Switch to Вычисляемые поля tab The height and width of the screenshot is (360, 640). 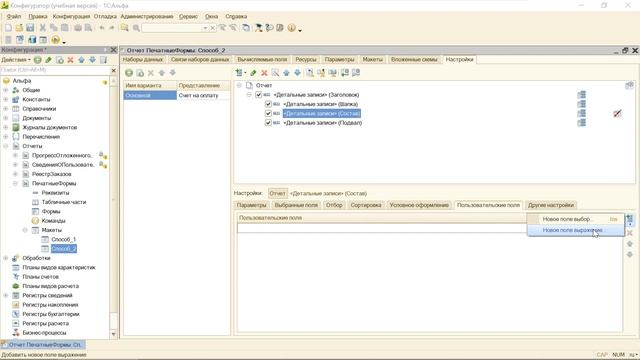point(262,60)
